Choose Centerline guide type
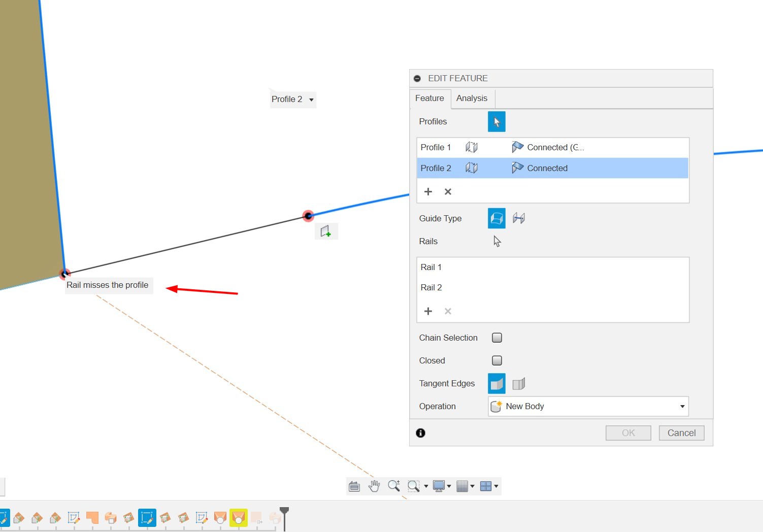Screen dimensions: 763x532 pyautogui.click(x=519, y=218)
